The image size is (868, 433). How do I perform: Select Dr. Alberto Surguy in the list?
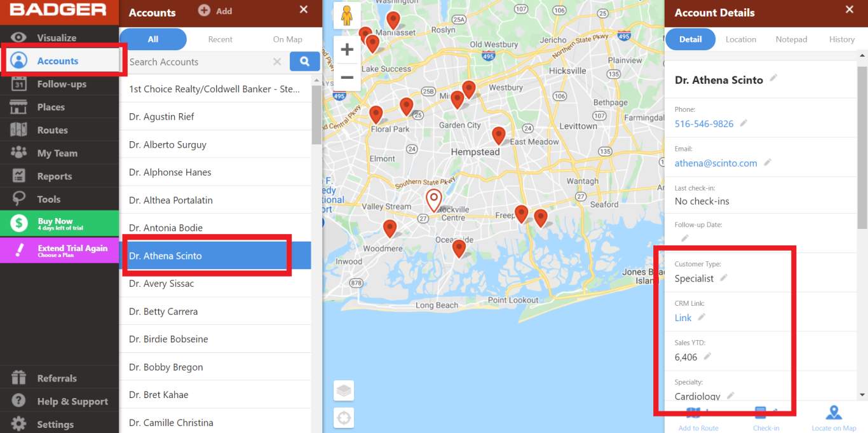coord(215,145)
